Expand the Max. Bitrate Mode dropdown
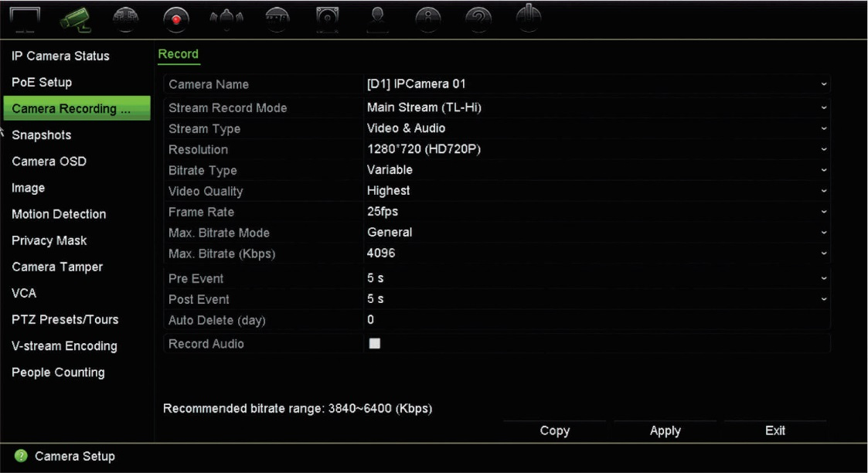This screenshot has width=868, height=473. point(596,233)
